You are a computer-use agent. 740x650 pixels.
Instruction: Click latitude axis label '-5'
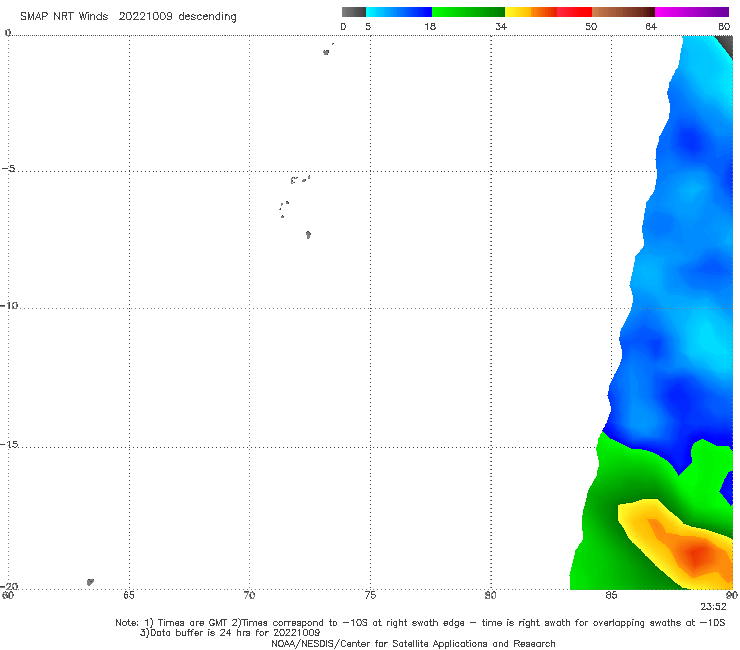[8, 169]
